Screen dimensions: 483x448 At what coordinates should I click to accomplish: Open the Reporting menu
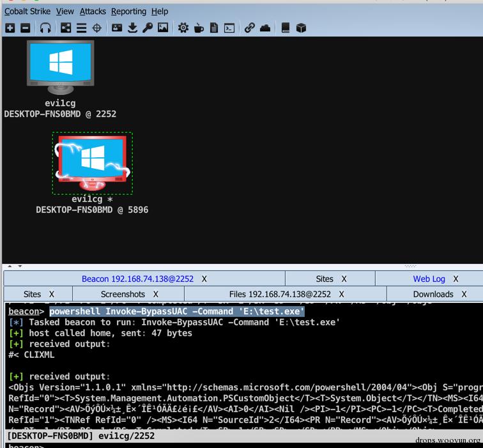(129, 12)
